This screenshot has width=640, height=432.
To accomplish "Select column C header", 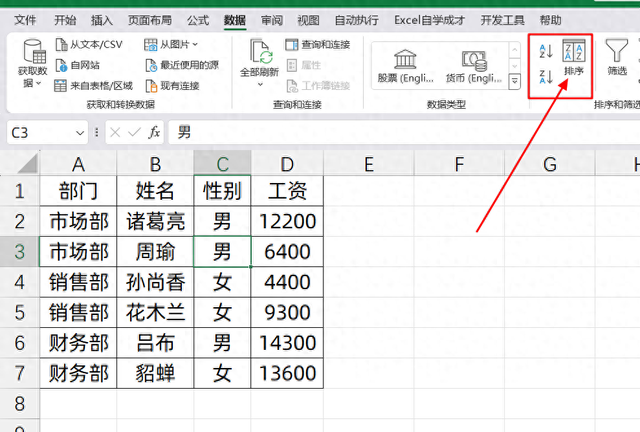I will 222,164.
